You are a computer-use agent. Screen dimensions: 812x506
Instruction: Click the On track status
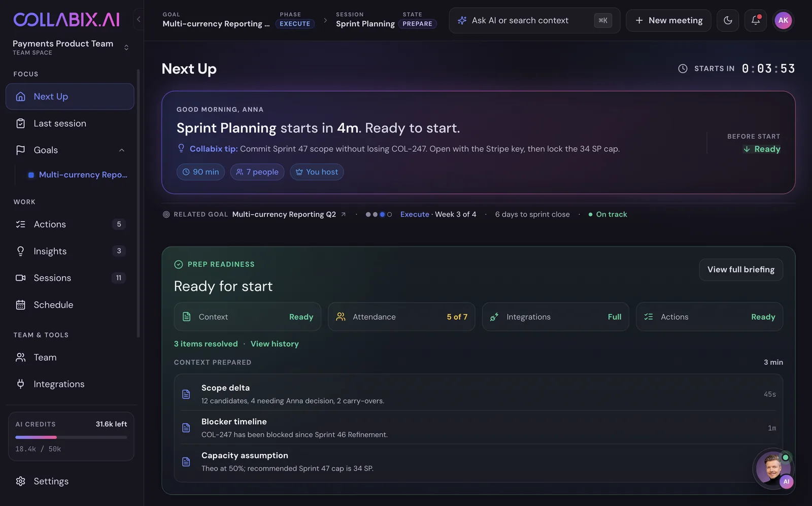point(607,215)
